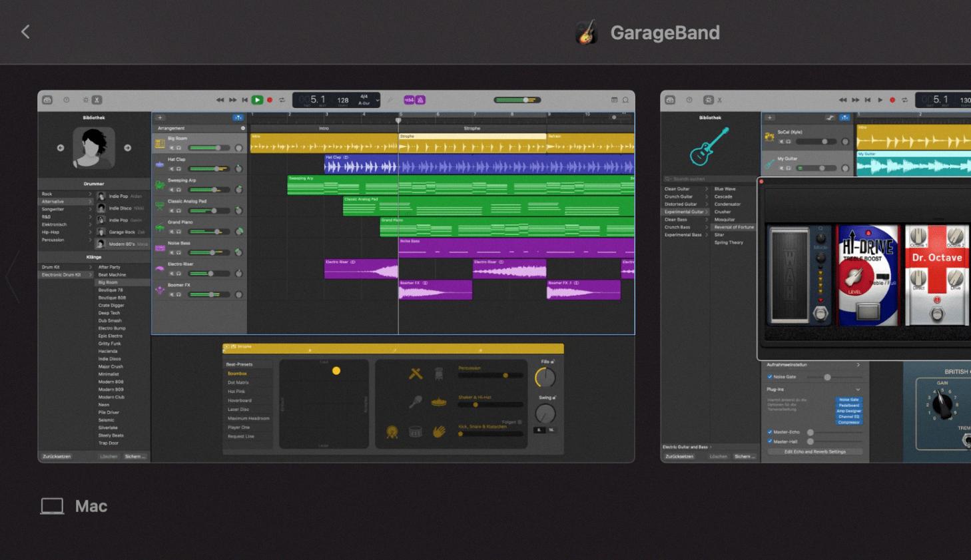Open the Note Pad icon in first screenshot
Image resolution: width=971 pixels, height=560 pixels.
pyautogui.click(x=614, y=100)
